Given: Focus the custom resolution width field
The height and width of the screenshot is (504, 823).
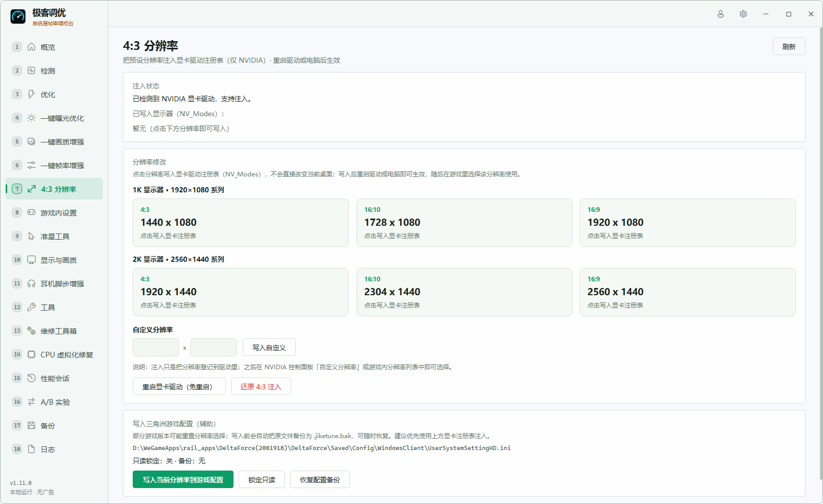Looking at the screenshot, I should coord(156,347).
